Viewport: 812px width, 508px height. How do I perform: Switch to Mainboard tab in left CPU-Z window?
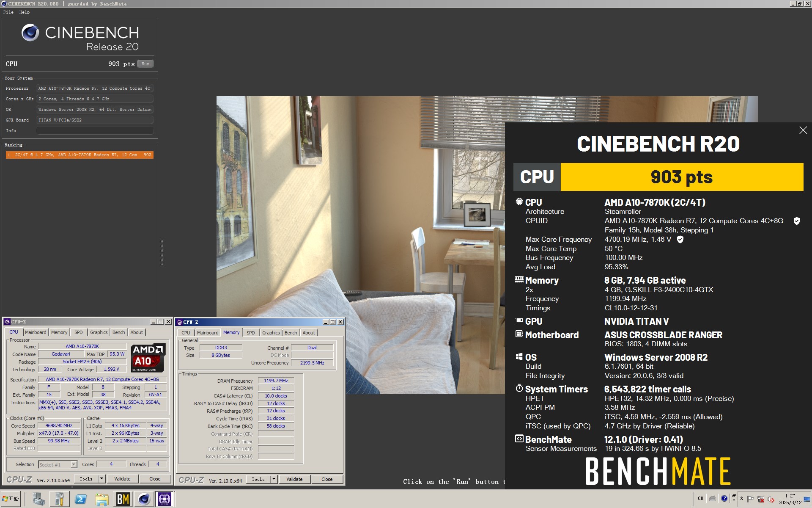click(x=36, y=332)
